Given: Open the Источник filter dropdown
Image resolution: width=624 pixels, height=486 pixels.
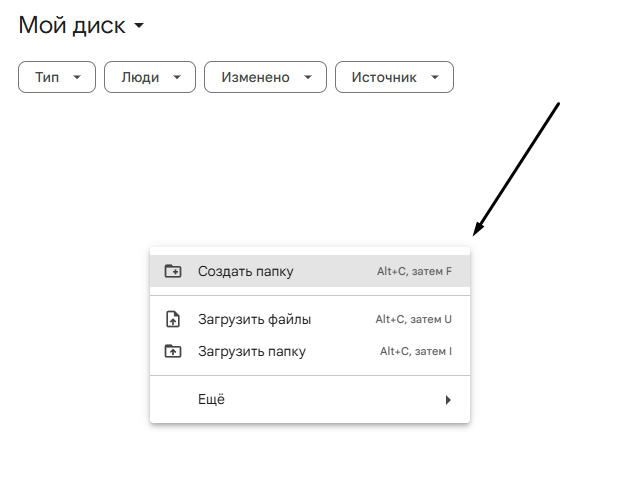Looking at the screenshot, I should click(x=394, y=77).
